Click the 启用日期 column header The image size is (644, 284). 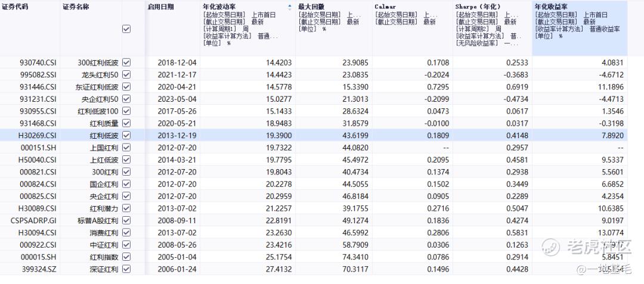tap(160, 7)
